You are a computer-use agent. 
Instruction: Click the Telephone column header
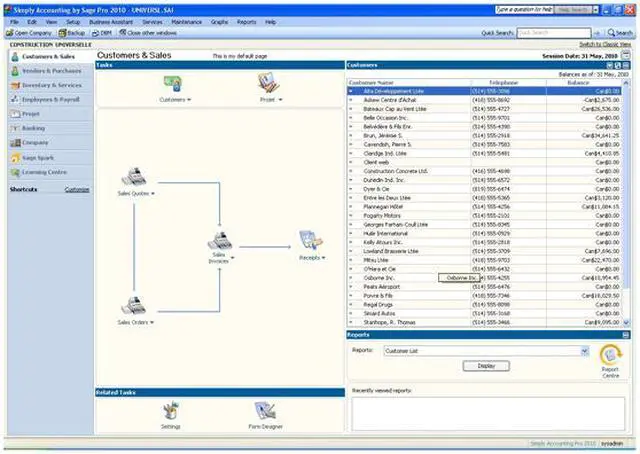pyautogui.click(x=508, y=83)
